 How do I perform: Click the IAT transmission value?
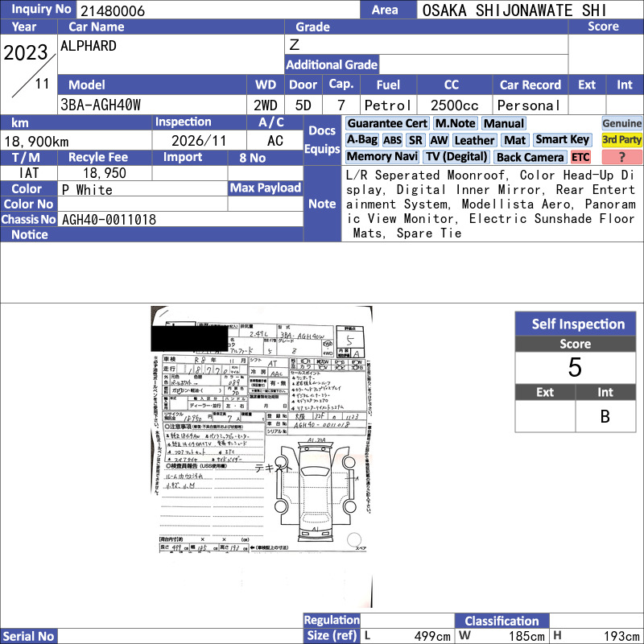point(29,173)
